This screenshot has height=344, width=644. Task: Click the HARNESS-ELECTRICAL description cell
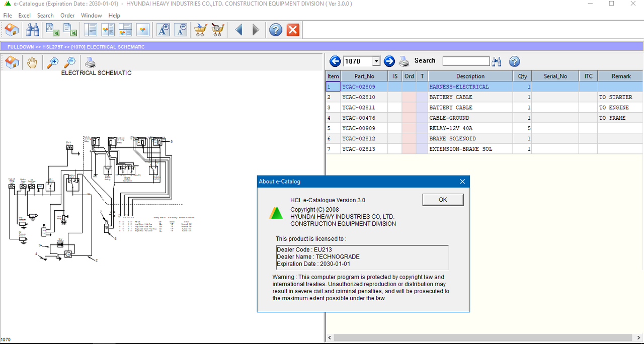pos(470,87)
